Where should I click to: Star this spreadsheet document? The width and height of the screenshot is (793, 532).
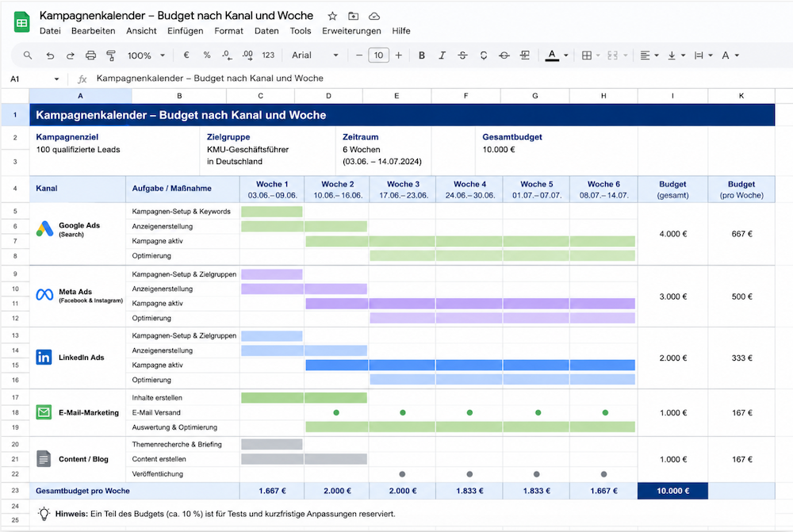click(x=332, y=16)
